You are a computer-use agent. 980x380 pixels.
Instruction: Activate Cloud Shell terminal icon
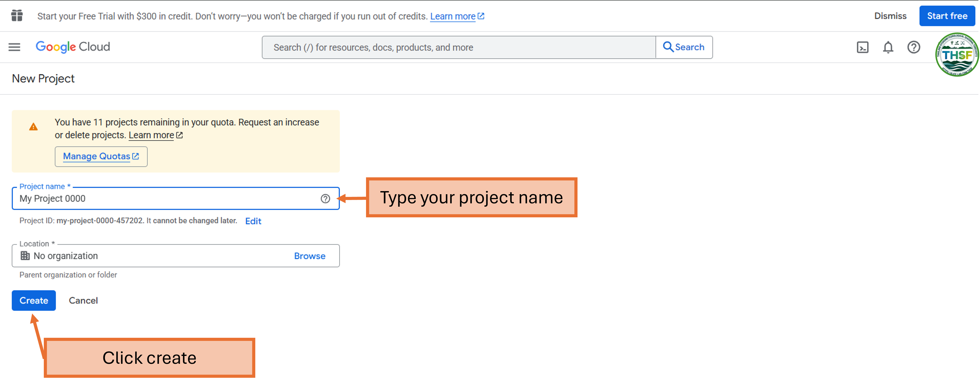[x=862, y=48]
